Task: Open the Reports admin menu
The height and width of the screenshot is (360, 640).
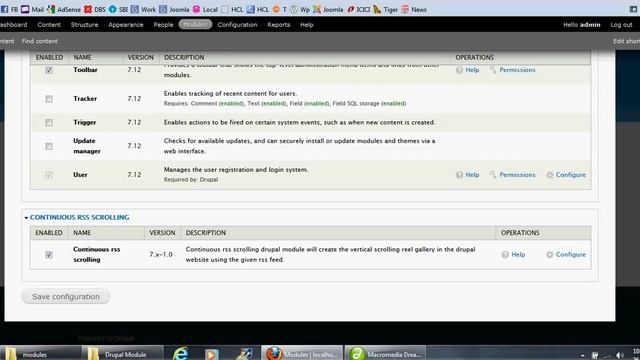Action: click(x=279, y=24)
